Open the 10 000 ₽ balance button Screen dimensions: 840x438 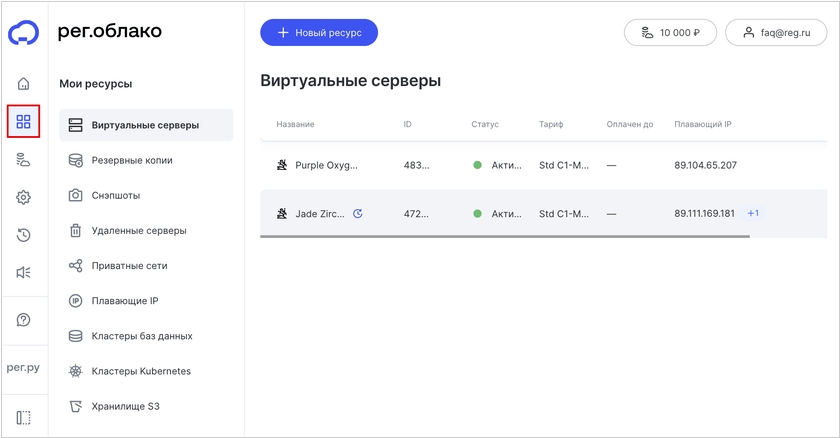point(670,33)
